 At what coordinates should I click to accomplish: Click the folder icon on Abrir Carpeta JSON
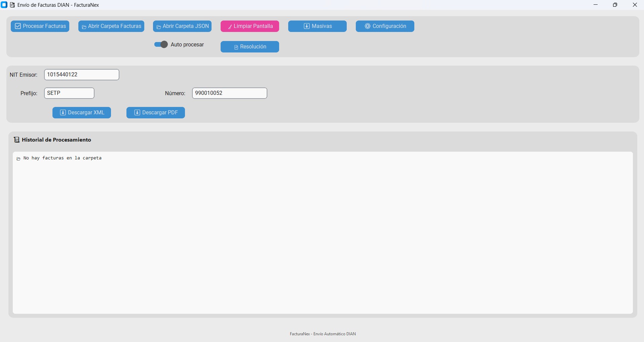pos(158,27)
